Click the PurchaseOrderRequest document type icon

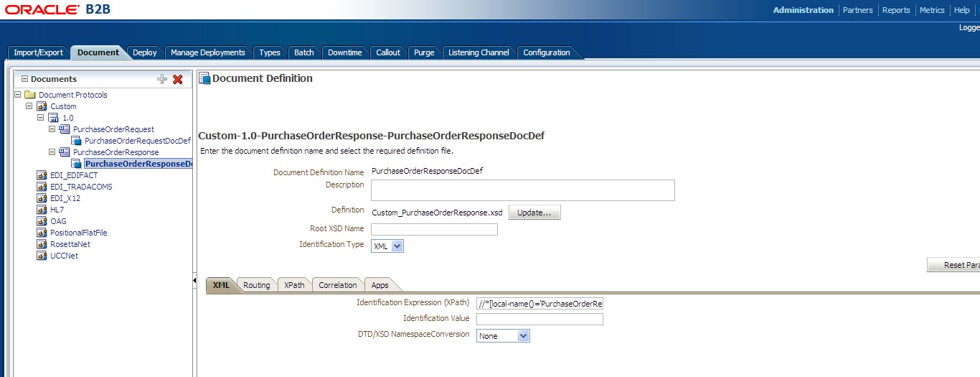pos(65,129)
